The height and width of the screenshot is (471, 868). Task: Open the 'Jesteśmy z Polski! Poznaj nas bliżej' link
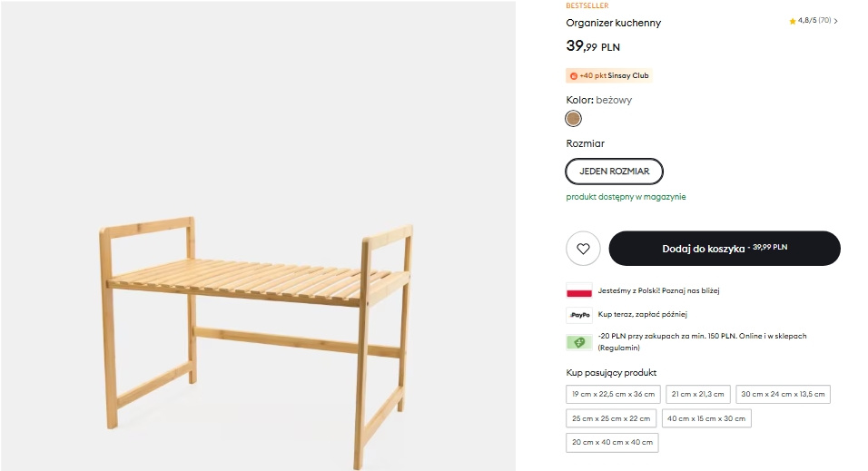tap(658, 291)
